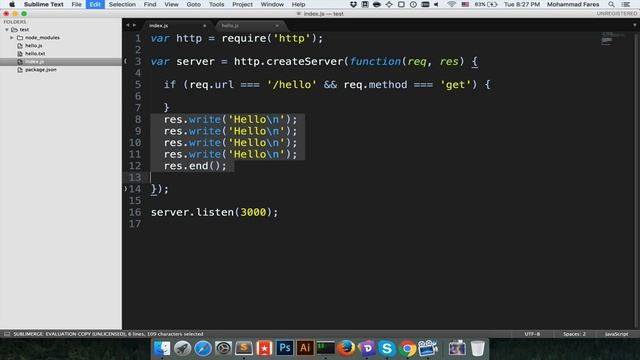Click the Mohammad Fares user menu
The height and width of the screenshot is (360, 640).
(573, 4)
